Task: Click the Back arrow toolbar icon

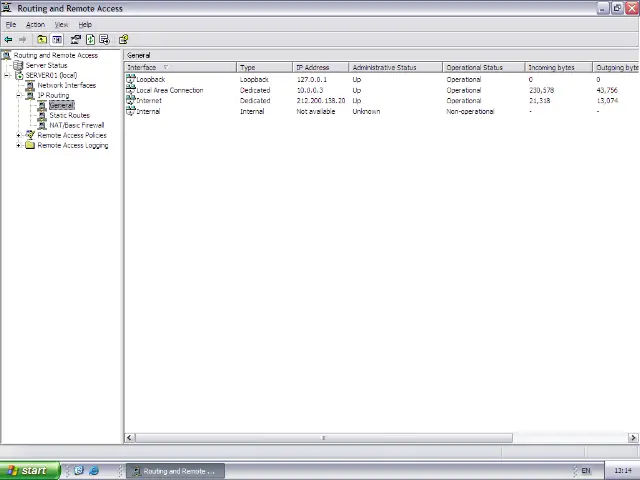Action: tap(8, 40)
